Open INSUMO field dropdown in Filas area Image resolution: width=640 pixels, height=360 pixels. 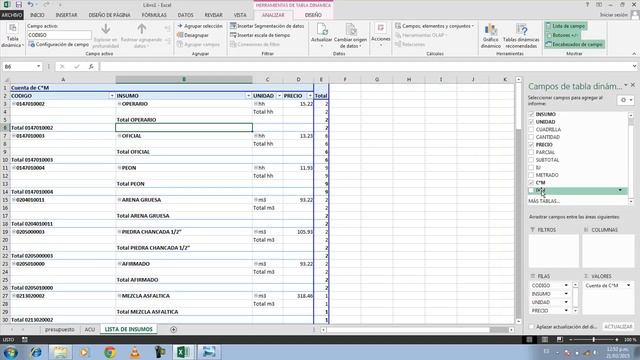click(x=566, y=294)
